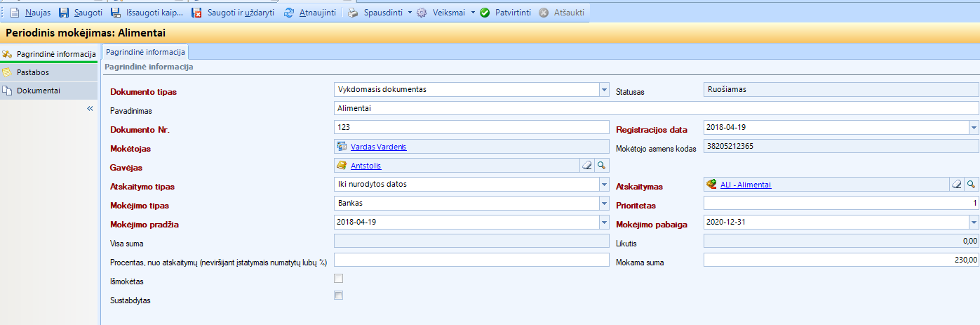Toggle the Sustabdytas checkbox
Screen dimensions: 980x325
pyautogui.click(x=339, y=296)
